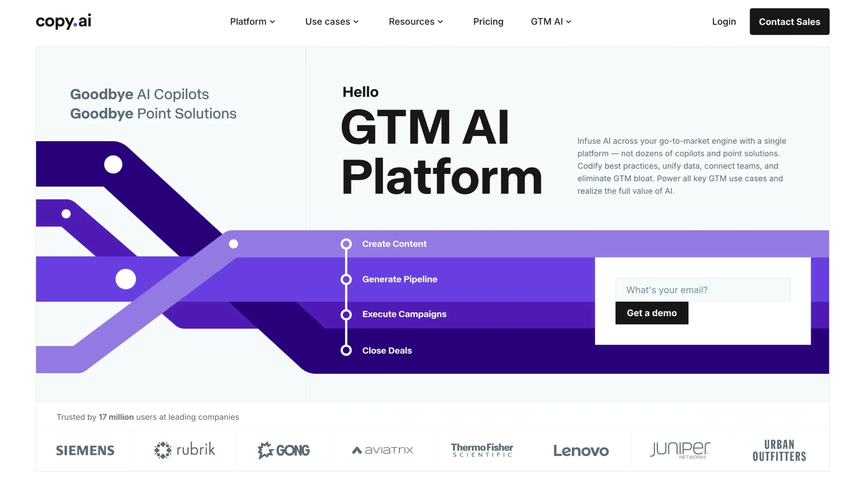Image resolution: width=868 pixels, height=484 pixels.
Task: Click the Pricing menu item
Action: 489,21
